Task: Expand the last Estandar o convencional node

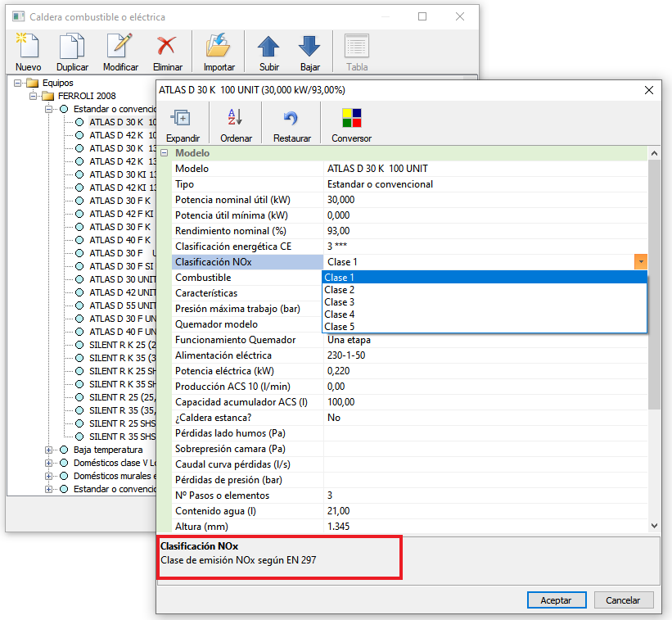Action: click(48, 489)
